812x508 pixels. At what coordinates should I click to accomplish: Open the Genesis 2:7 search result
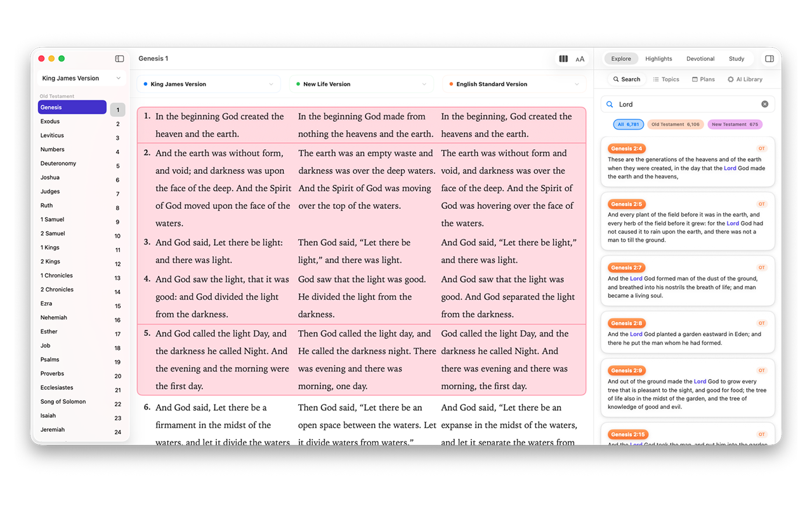tap(688, 280)
